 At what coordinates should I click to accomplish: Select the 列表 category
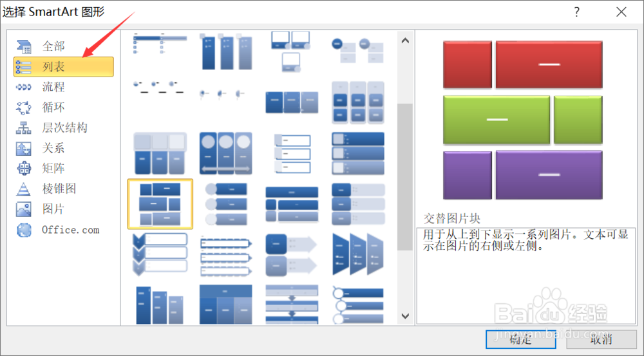point(64,66)
